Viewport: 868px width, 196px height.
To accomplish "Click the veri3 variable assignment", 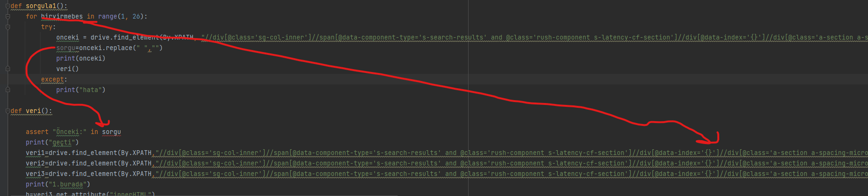I will pos(35,174).
